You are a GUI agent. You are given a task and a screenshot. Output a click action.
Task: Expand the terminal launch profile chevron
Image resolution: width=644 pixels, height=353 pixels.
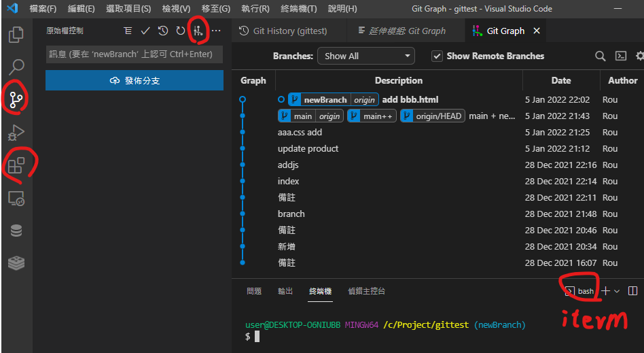616,291
